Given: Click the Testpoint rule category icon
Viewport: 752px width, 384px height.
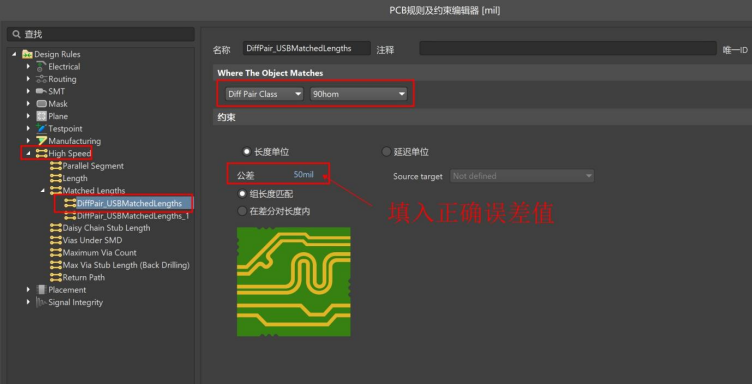Looking at the screenshot, I should (x=41, y=128).
